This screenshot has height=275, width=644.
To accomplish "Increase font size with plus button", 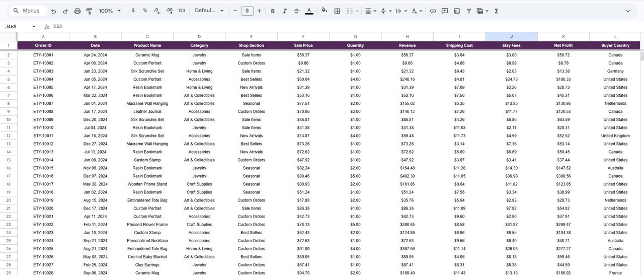I will (259, 11).
